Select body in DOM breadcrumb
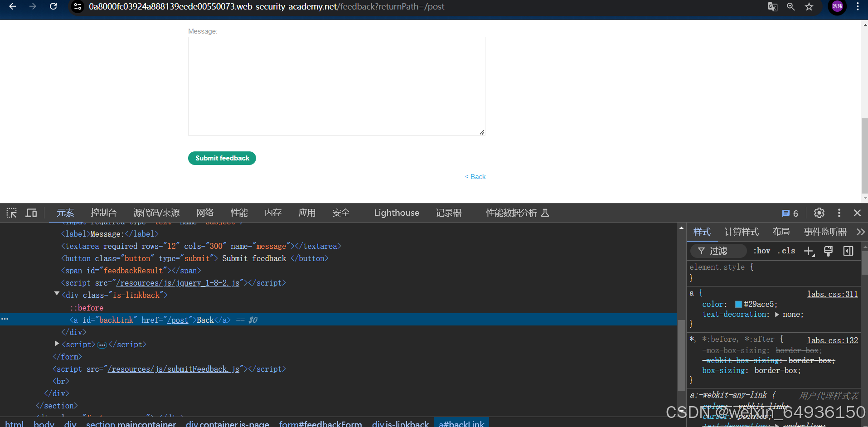Image resolution: width=868 pixels, height=427 pixels. click(x=44, y=424)
